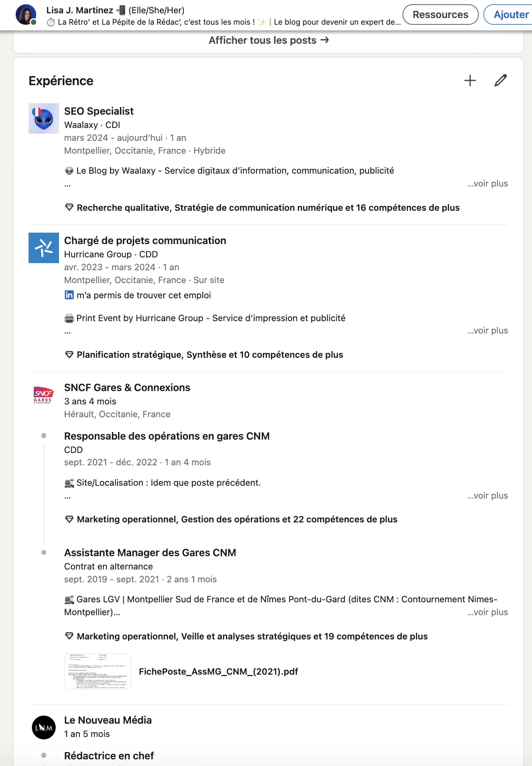Open Marketing operationnel, Veille et analyses skills
Screen dimensions: 532x766
tap(252, 636)
